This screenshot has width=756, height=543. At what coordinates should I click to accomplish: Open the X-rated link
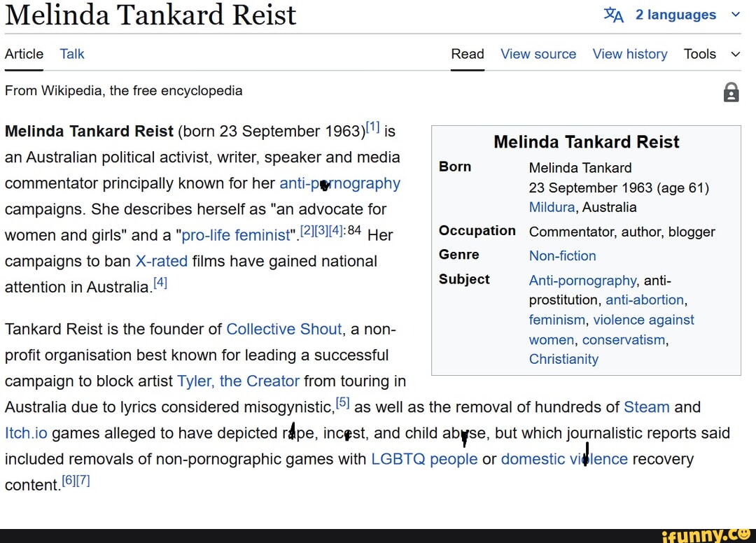[162, 261]
